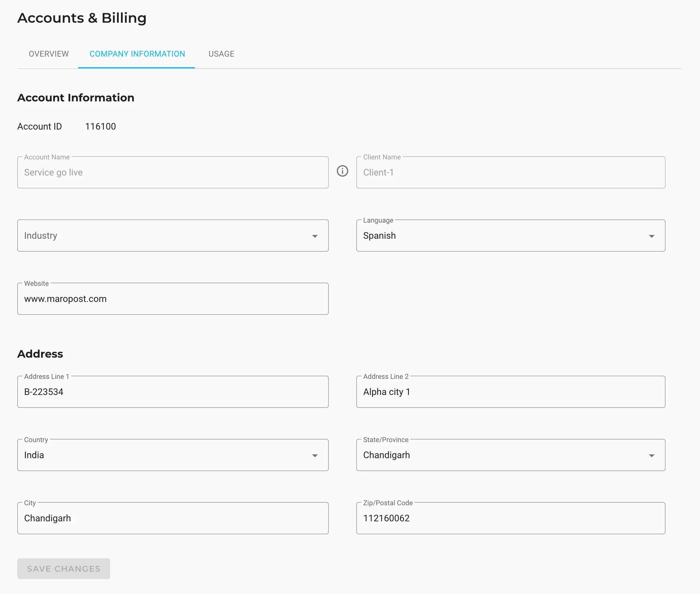The width and height of the screenshot is (700, 594).
Task: Click the Country dropdown arrow icon
Action: coord(315,456)
